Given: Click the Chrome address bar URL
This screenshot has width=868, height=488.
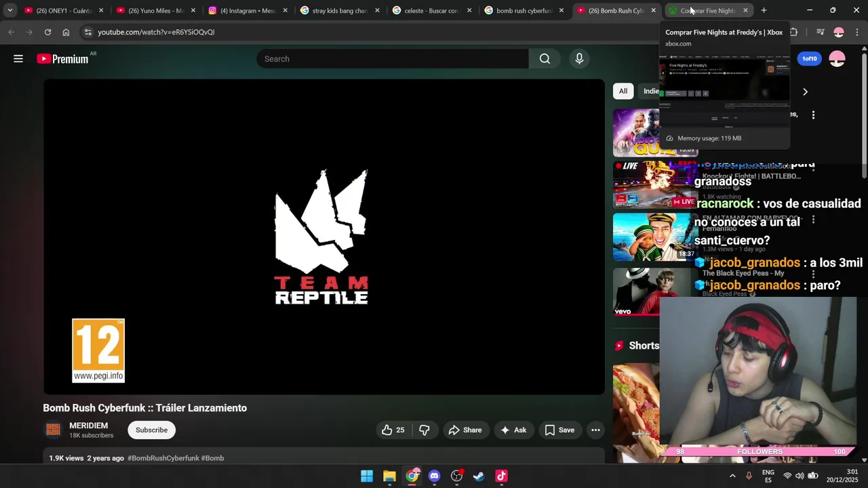Looking at the screenshot, I should [x=156, y=32].
